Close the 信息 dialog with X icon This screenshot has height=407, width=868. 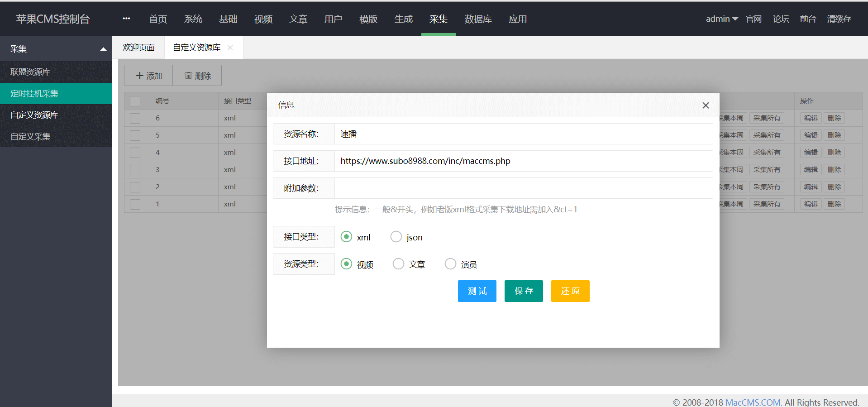[706, 105]
